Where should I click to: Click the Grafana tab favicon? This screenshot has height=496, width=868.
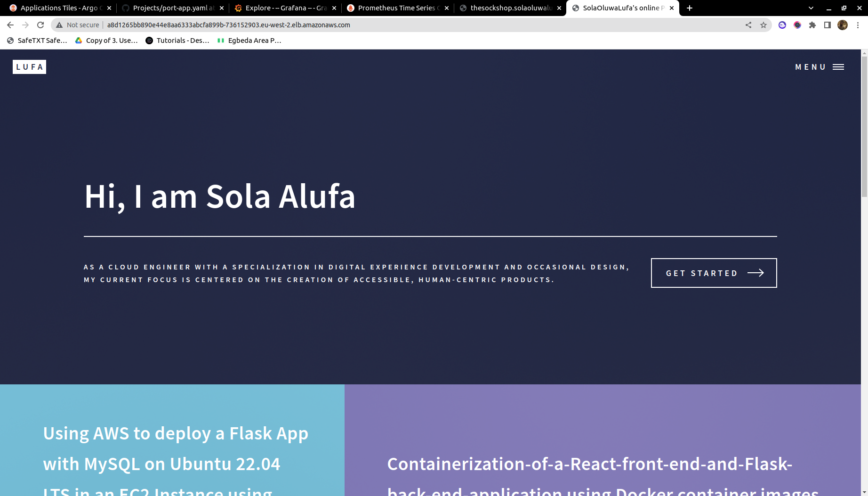[x=238, y=8]
